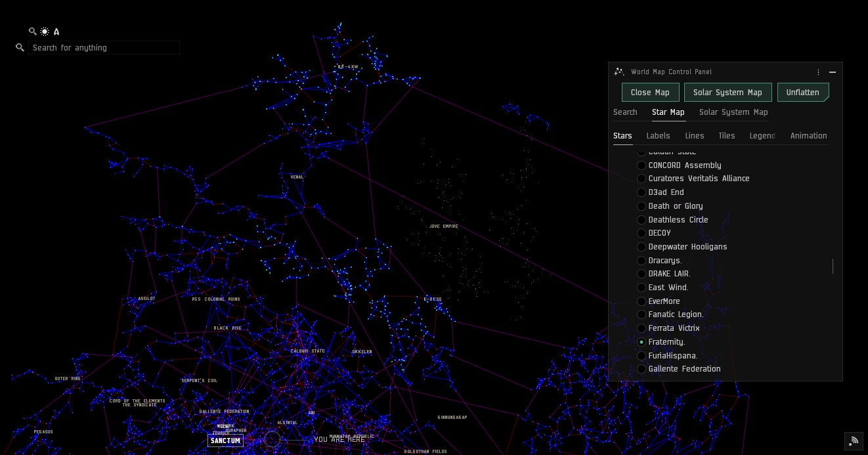Click the CALDARI STATE map label
This screenshot has width=868, height=455.
click(x=308, y=351)
